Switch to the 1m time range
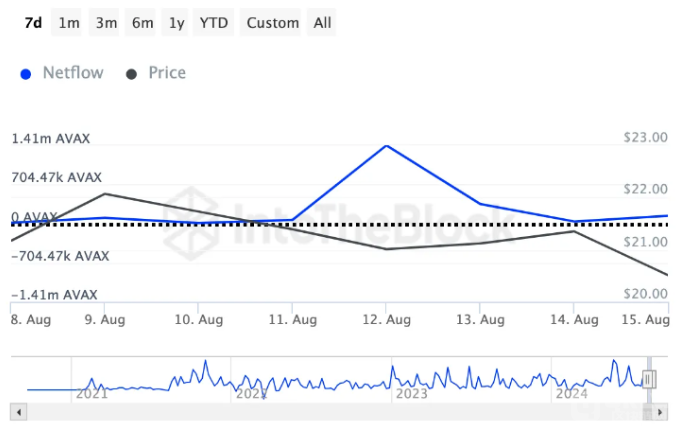The width and height of the screenshot is (680, 427). click(x=69, y=23)
